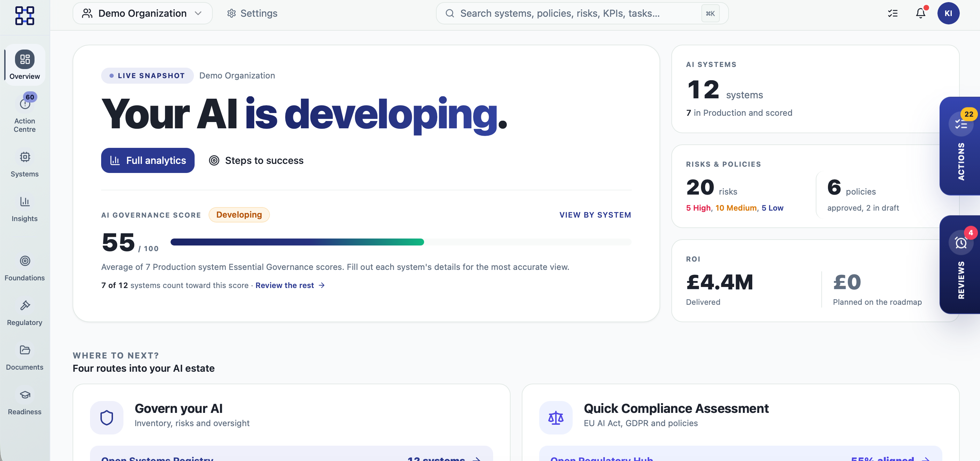Click the 5 High risks label
This screenshot has height=461, width=980.
(x=698, y=208)
